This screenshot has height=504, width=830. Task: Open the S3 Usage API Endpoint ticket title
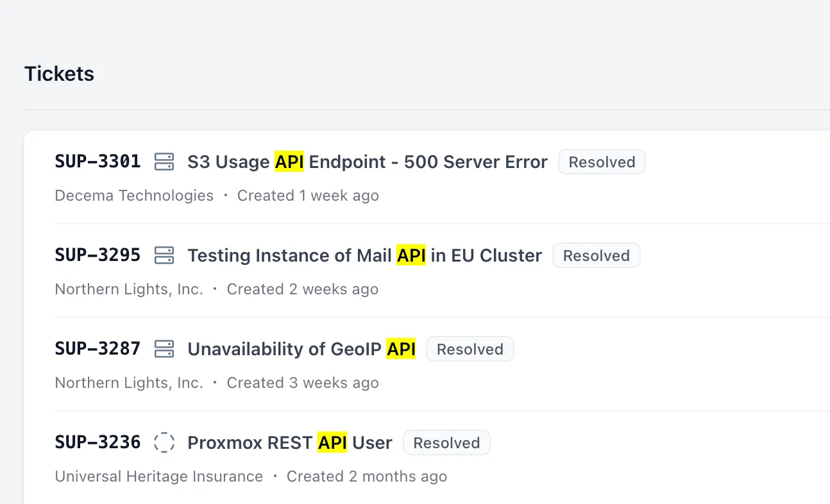[x=367, y=162]
